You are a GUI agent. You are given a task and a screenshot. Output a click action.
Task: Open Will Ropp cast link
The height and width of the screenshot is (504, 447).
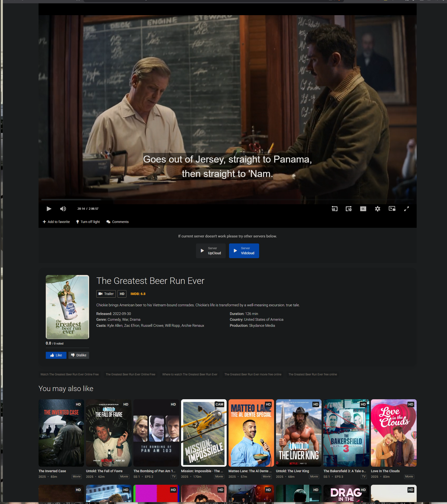(x=172, y=326)
